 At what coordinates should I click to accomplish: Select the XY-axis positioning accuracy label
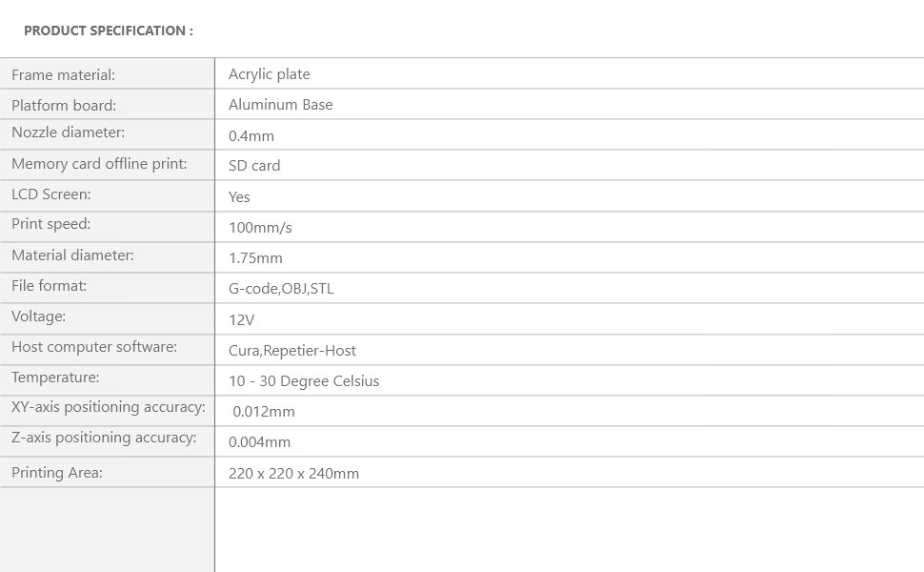(x=109, y=407)
